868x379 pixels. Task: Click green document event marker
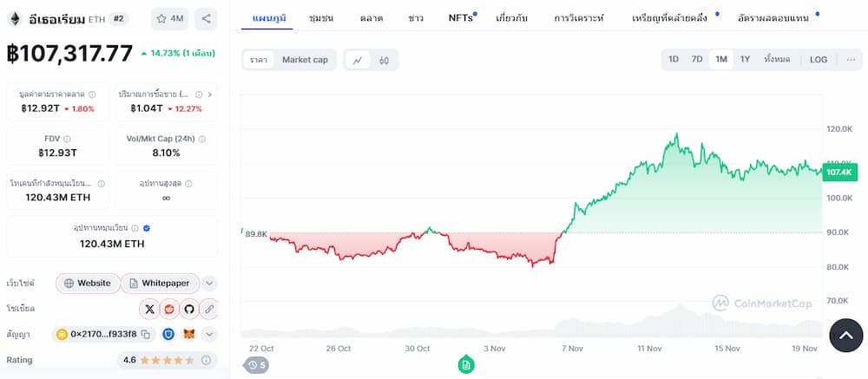466,364
